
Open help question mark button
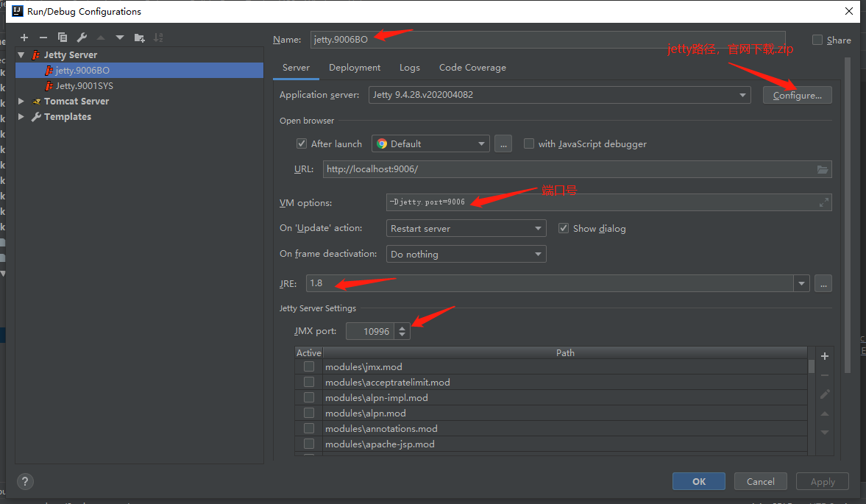25,481
